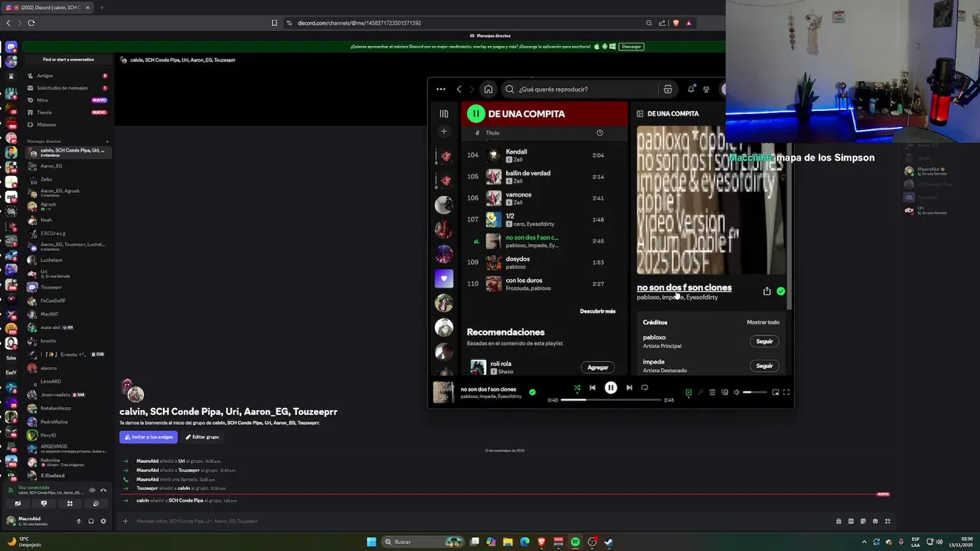Skip to previous track
This screenshot has width=980, height=551.
tap(592, 388)
